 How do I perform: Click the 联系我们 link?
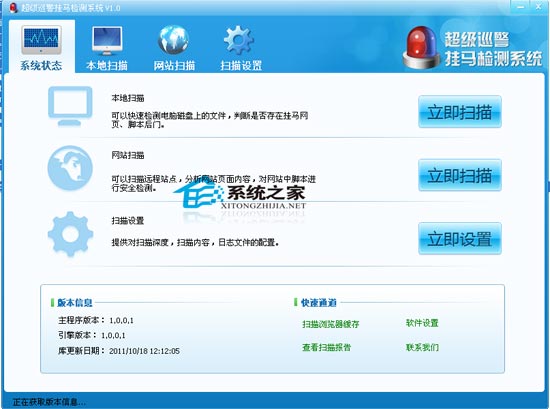pyautogui.click(x=422, y=347)
